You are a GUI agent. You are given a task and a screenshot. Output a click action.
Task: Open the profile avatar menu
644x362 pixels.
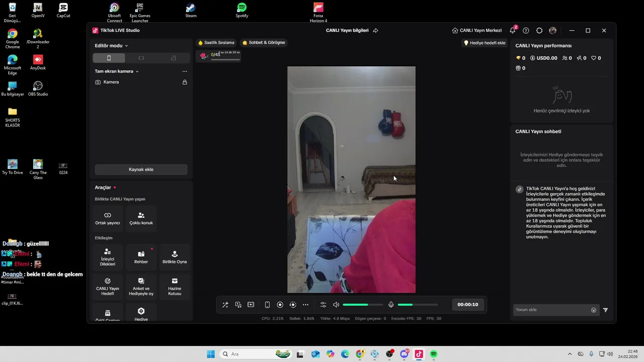tap(553, 31)
